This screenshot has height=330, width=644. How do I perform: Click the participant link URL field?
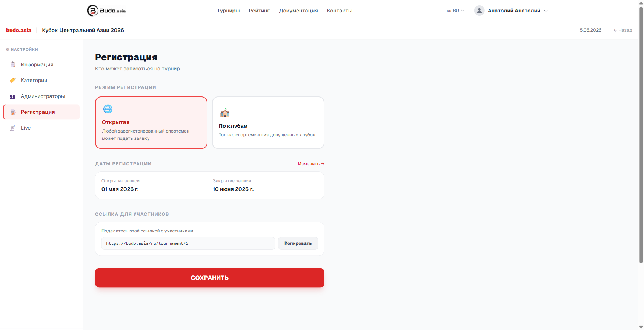(x=188, y=243)
